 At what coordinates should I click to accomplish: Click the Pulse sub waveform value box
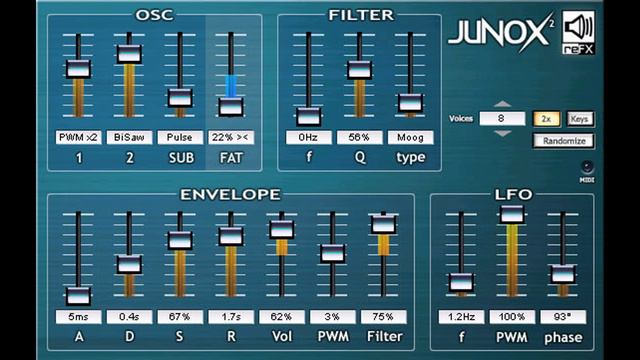pyautogui.click(x=180, y=138)
